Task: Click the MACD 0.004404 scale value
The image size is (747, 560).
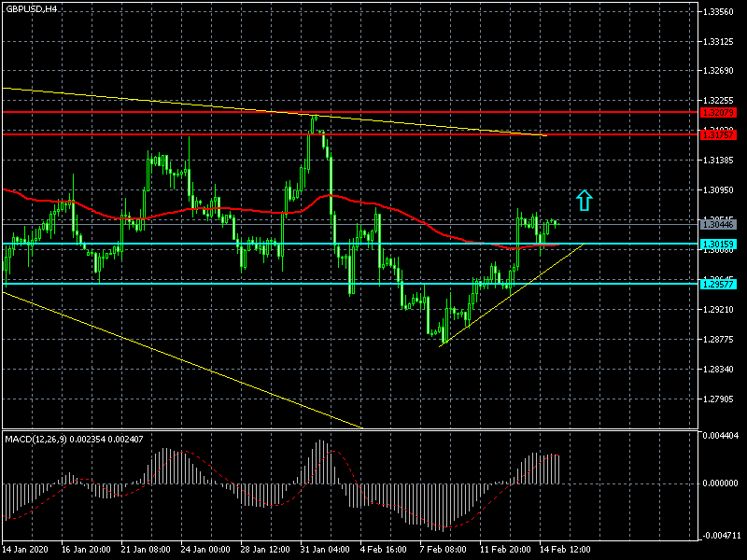Action: click(721, 435)
